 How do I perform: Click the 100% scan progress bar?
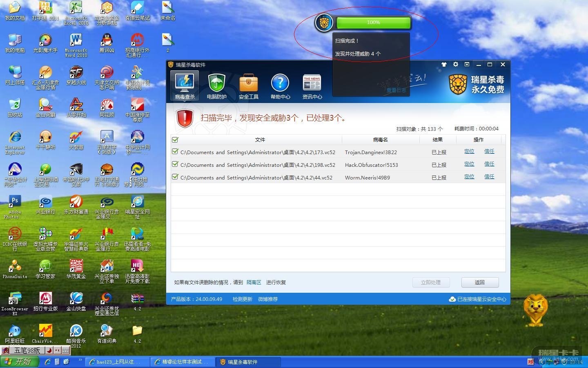click(373, 22)
